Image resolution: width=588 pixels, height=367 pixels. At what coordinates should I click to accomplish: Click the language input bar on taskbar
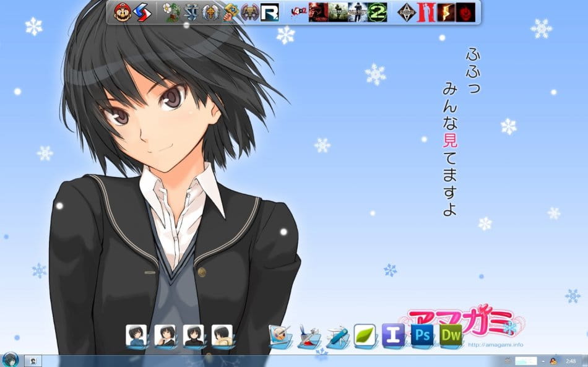[x=526, y=361]
